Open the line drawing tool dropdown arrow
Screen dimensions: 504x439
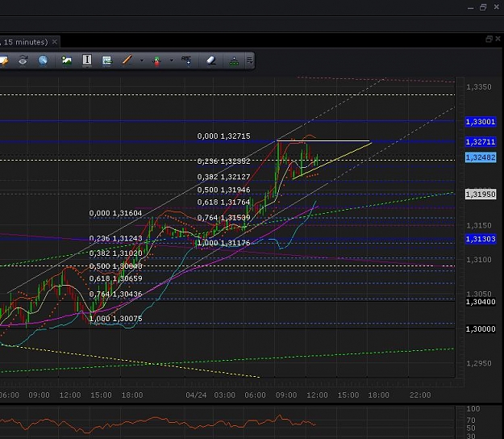142,61
